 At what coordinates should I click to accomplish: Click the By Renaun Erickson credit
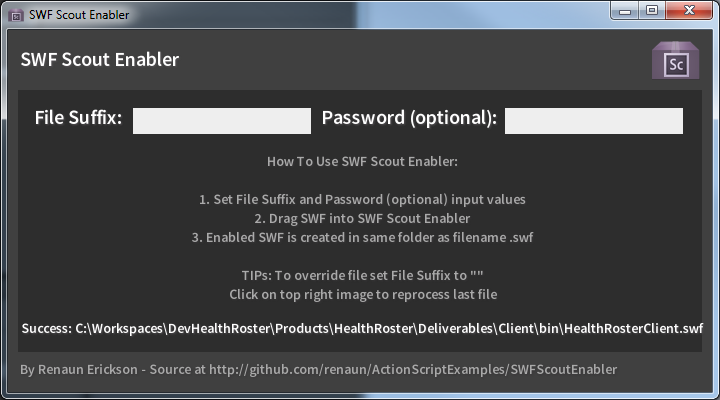point(78,370)
